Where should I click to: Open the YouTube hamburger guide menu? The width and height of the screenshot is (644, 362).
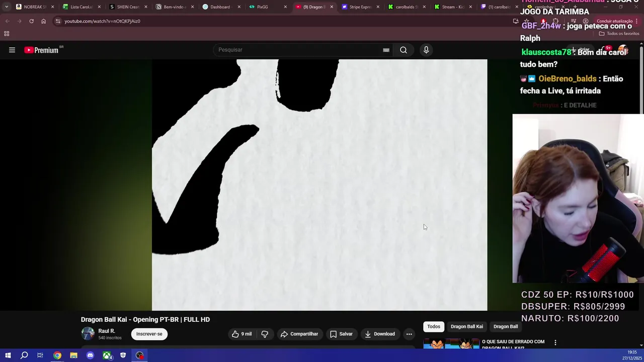12,50
